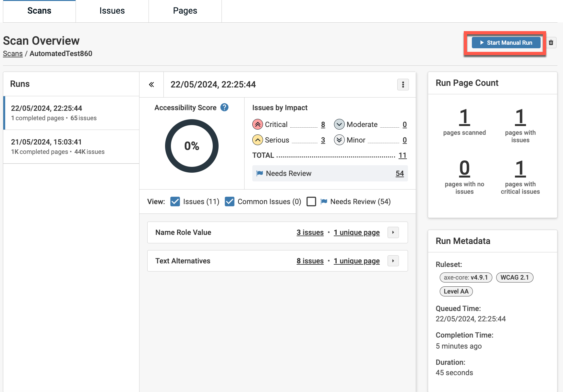The height and width of the screenshot is (392, 563).
Task: Click the 0% accessibility score ring
Action: (x=192, y=146)
